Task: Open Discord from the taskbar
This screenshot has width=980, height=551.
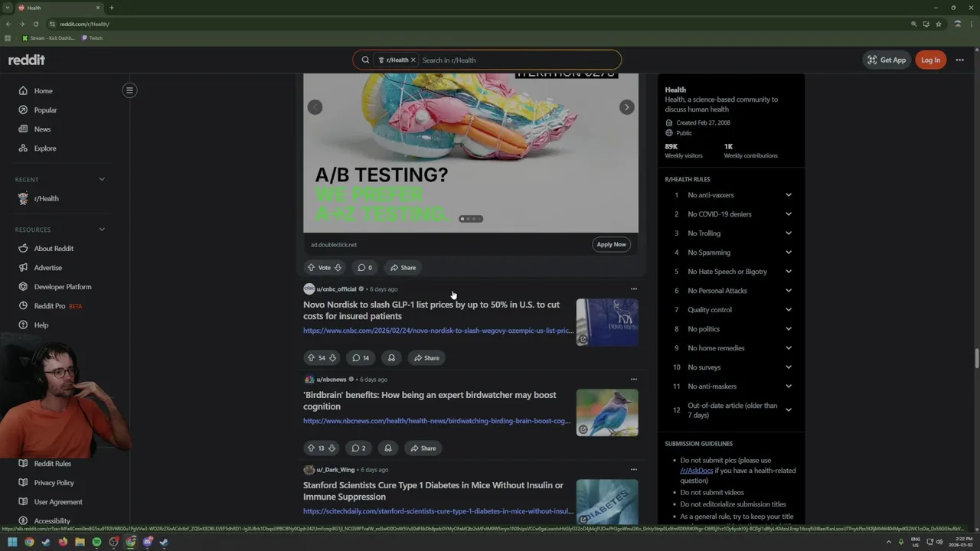Action: 148,542
